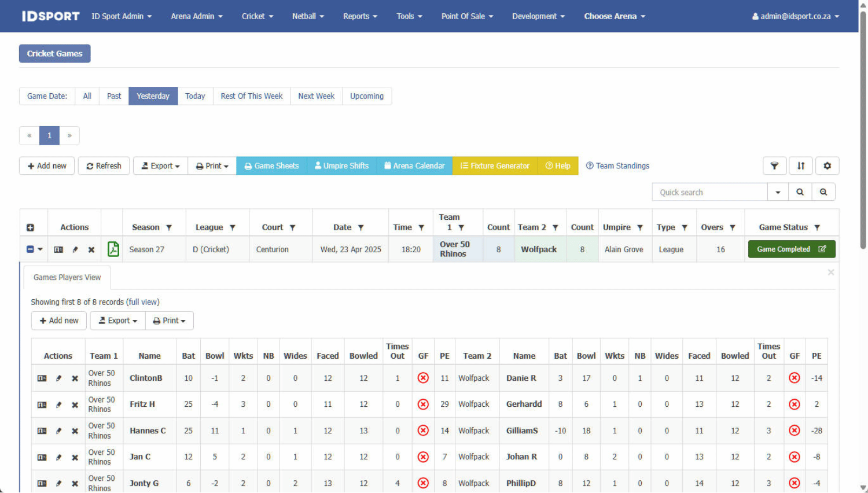Type in the Quick search field
The width and height of the screenshot is (868, 493).
coord(710,192)
